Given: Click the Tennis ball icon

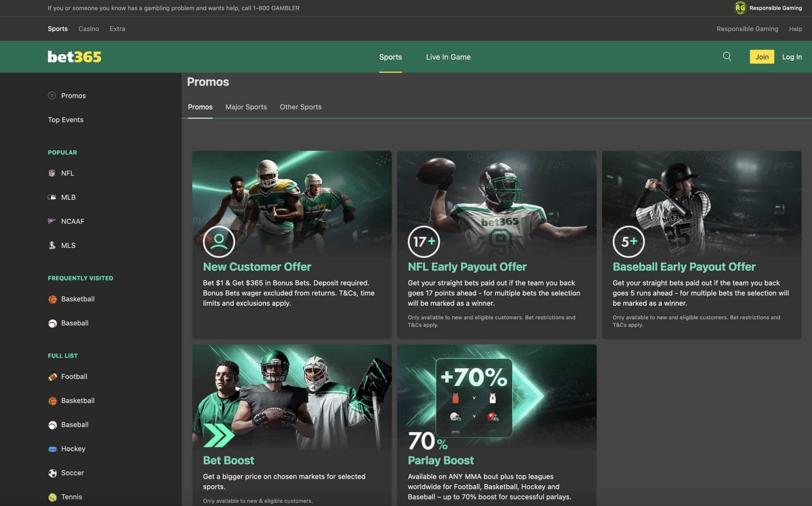Looking at the screenshot, I should [x=52, y=496].
